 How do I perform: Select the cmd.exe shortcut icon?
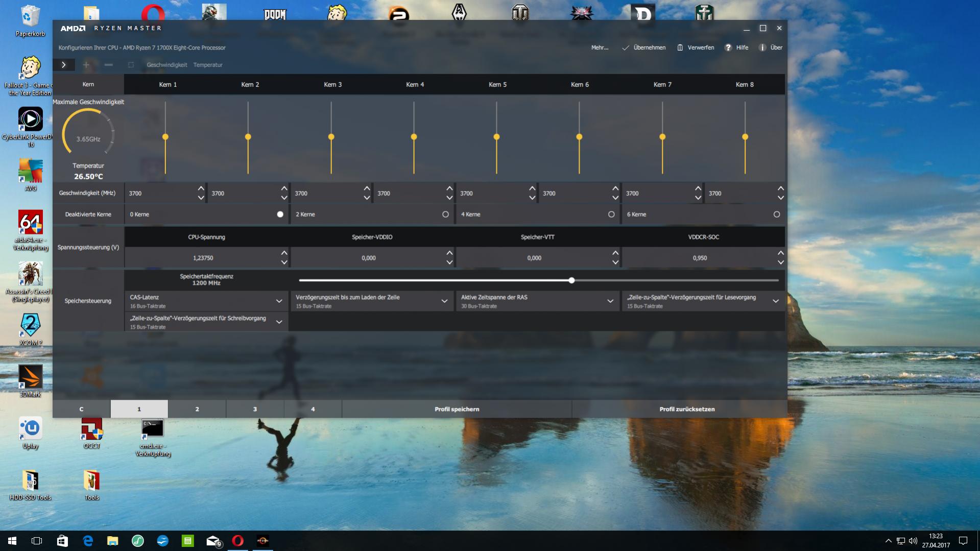point(153,437)
